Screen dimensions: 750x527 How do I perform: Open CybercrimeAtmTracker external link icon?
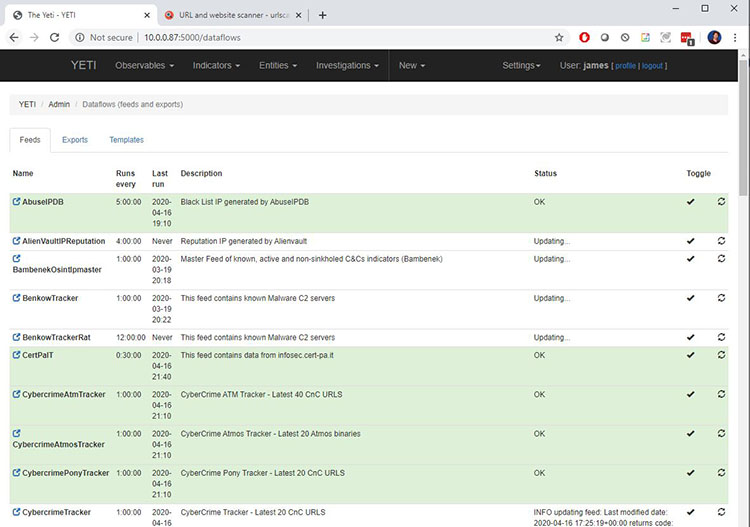point(16,394)
